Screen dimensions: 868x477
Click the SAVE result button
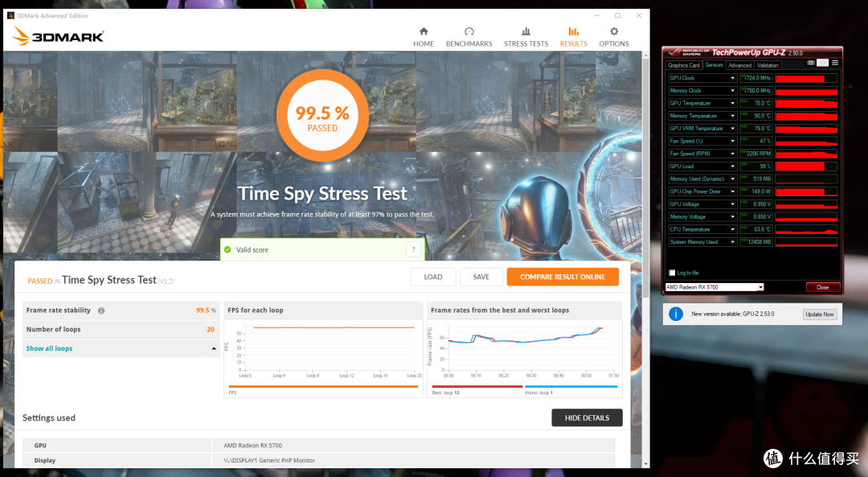click(481, 277)
